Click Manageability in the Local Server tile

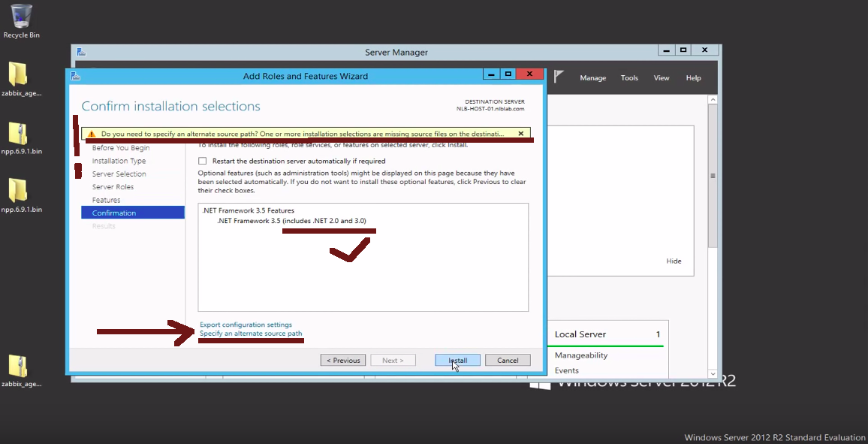[x=581, y=355]
